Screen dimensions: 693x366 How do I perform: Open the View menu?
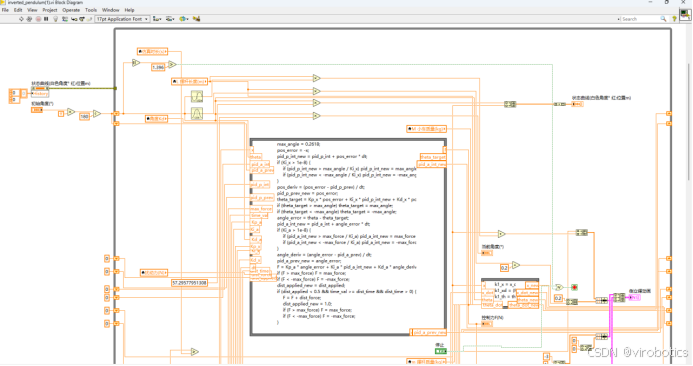point(32,10)
